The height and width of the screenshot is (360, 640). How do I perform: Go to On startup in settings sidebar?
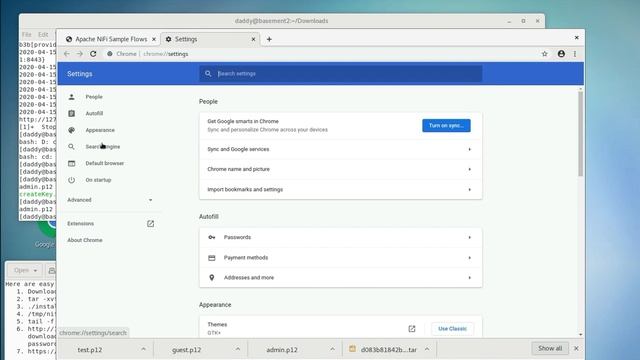98,180
